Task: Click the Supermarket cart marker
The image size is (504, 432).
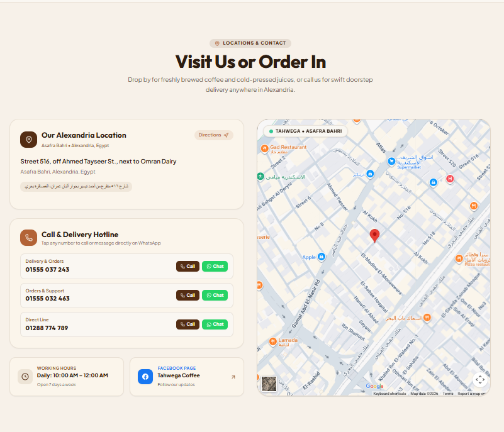Action: (x=391, y=161)
